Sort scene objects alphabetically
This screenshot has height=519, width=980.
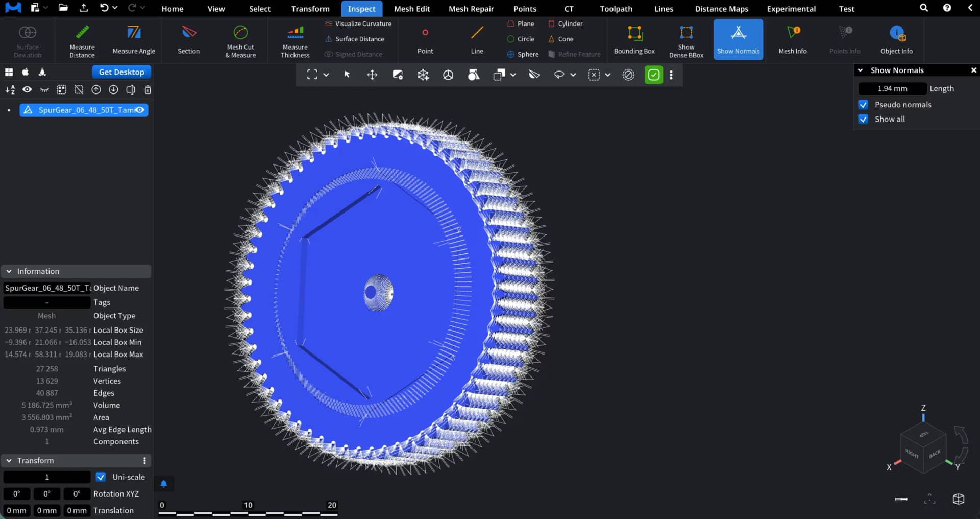10,90
